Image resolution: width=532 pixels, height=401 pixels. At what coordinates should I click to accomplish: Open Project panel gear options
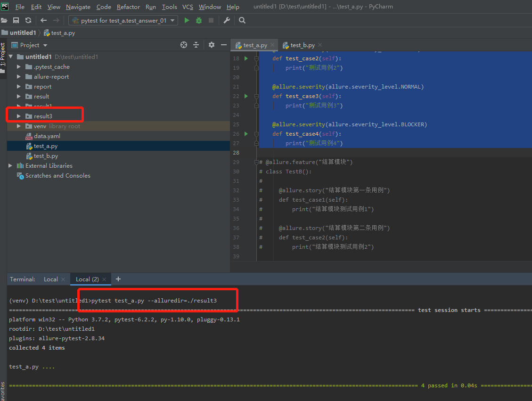tap(212, 45)
